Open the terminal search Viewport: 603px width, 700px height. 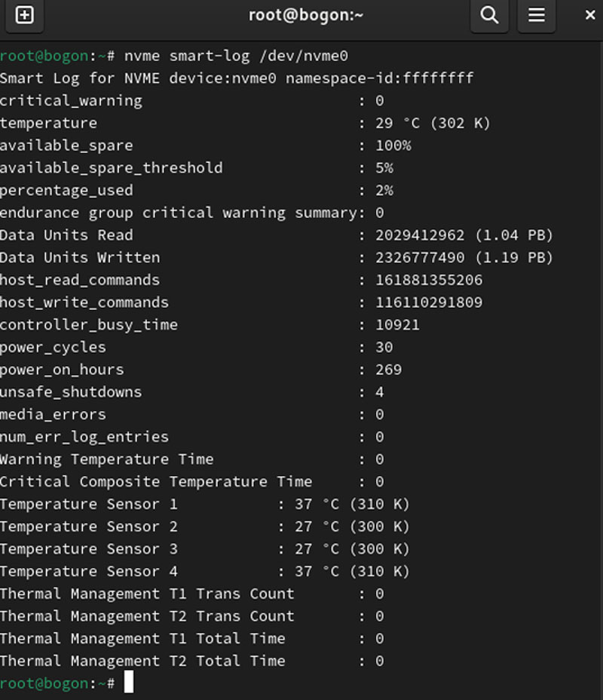click(489, 15)
